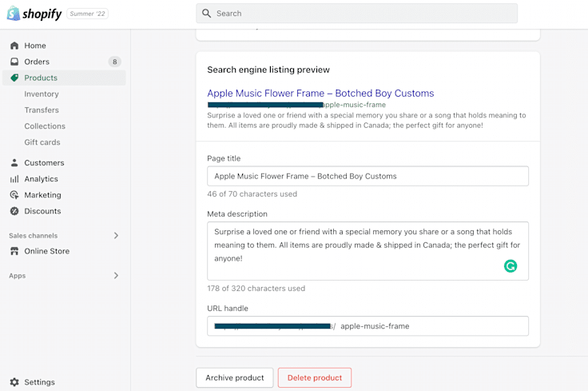588x391 pixels.
Task: Click the Orders inbox icon
Action: click(x=14, y=62)
